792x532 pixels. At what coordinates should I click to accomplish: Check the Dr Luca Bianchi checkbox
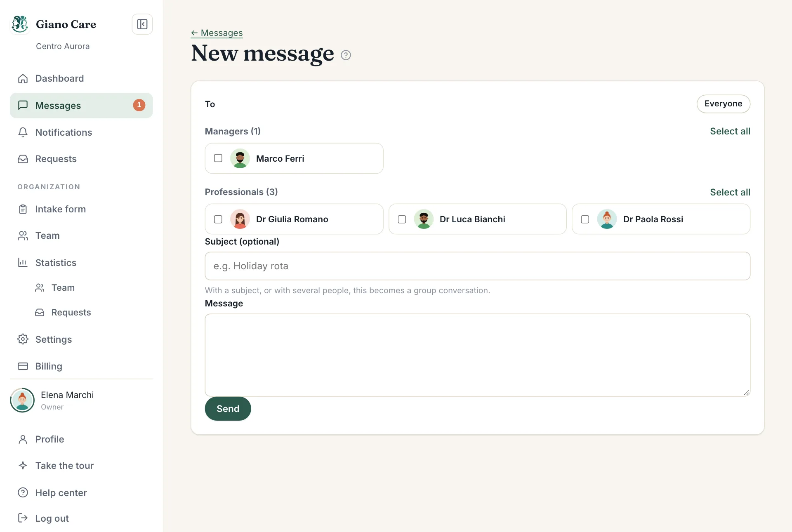(402, 219)
